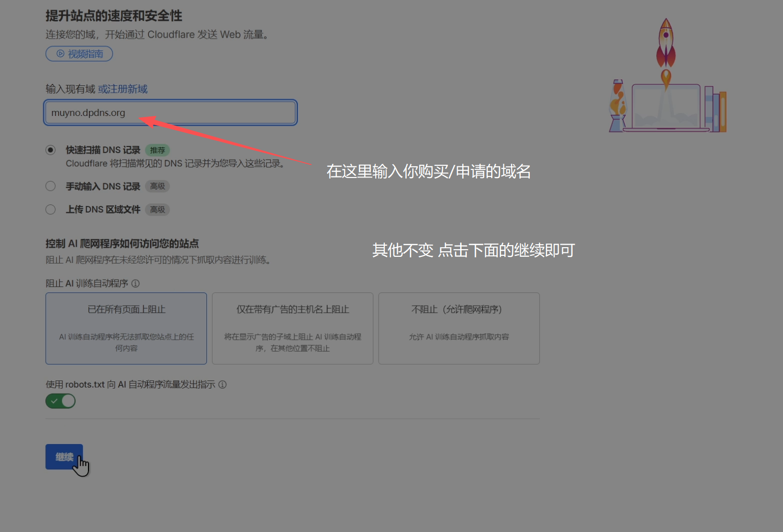Toggle the robots.txt AI instructions switch
The width and height of the screenshot is (783, 532).
coord(61,401)
